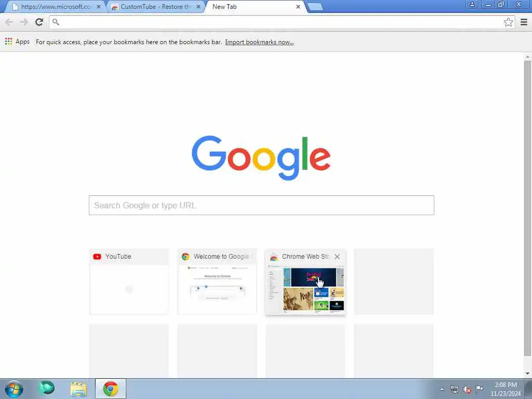This screenshot has height=399, width=532.
Task: Click the YouTube favicon on the tile
Action: 97,257
